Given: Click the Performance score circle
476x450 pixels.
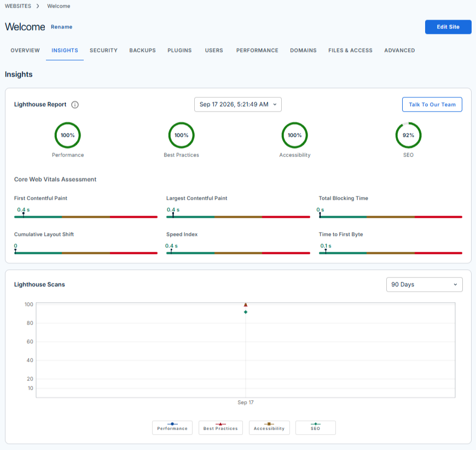Looking at the screenshot, I should pyautogui.click(x=68, y=135).
